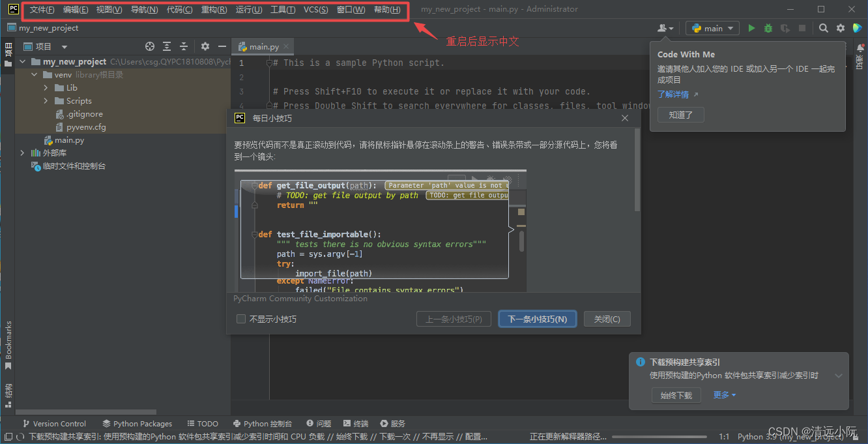Open the 问题 problems tool window
Image resolution: width=868 pixels, height=444 pixels.
click(319, 423)
